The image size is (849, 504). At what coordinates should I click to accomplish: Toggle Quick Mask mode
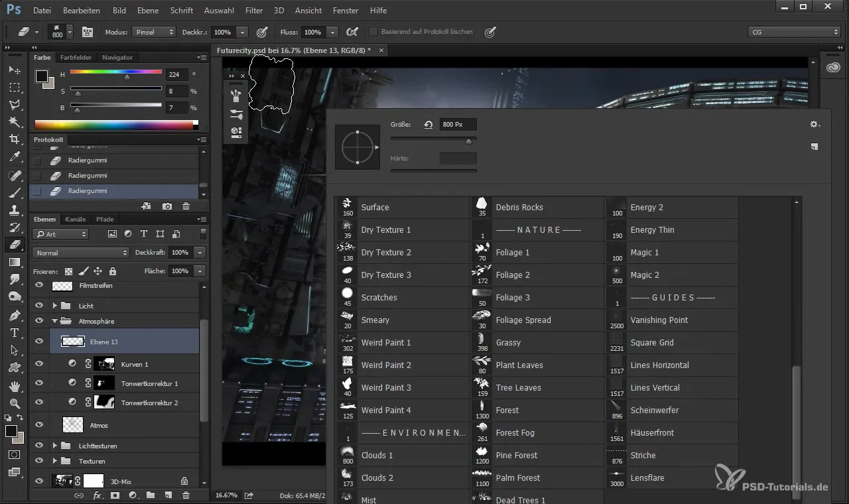pyautogui.click(x=15, y=455)
